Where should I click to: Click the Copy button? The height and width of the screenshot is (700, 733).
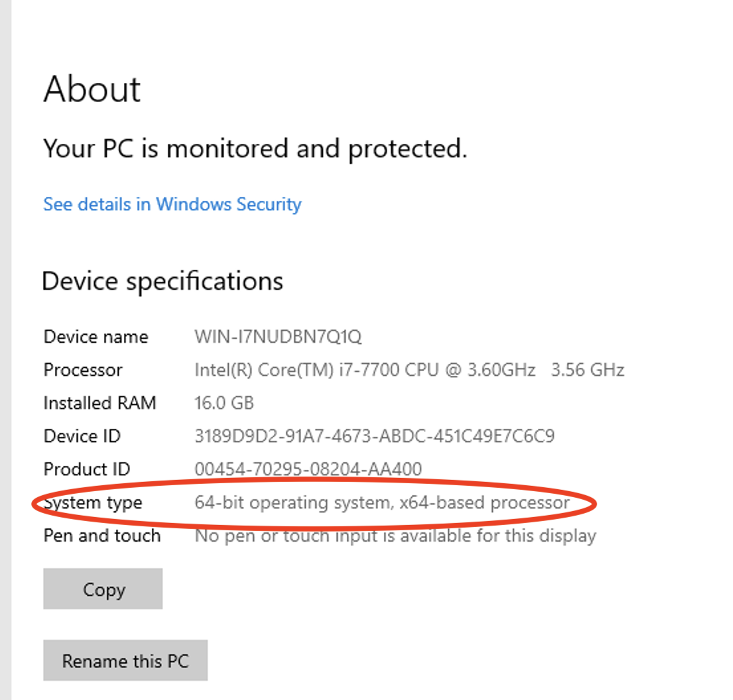click(x=103, y=589)
